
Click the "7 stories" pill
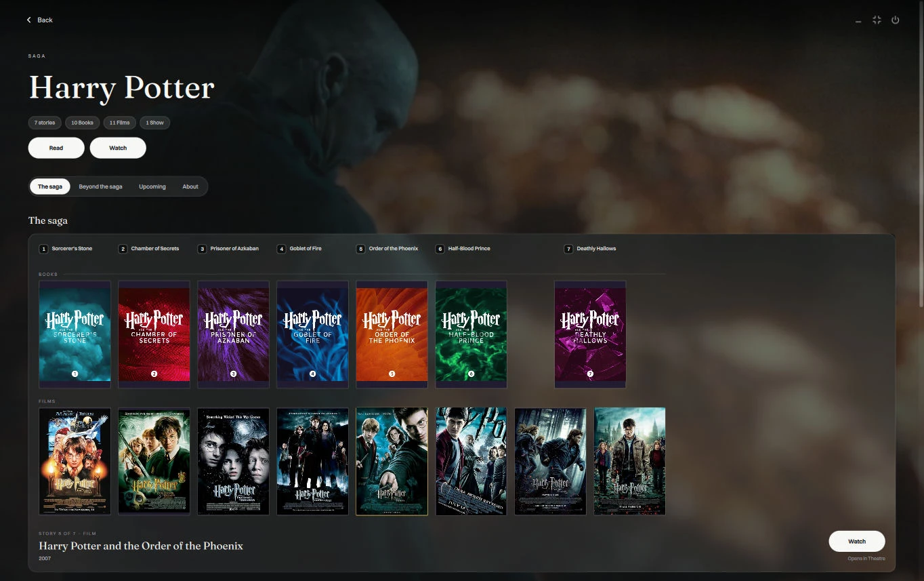[45, 123]
